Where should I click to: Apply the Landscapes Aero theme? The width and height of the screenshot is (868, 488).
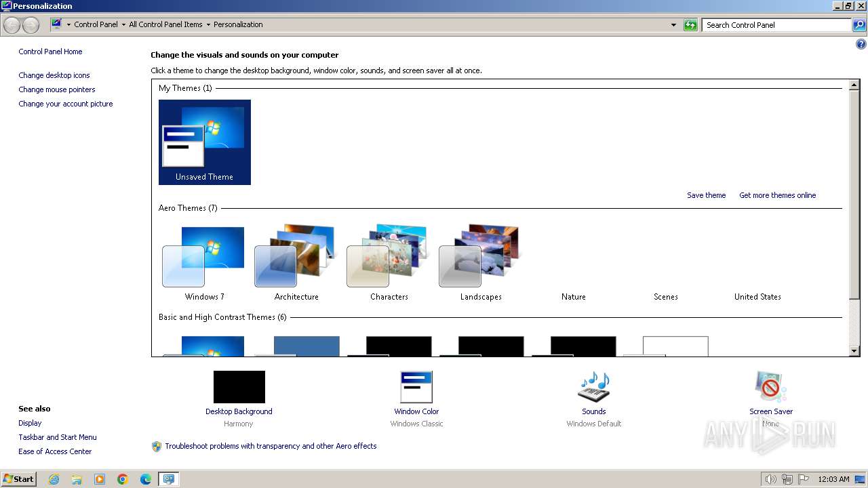[481, 263]
